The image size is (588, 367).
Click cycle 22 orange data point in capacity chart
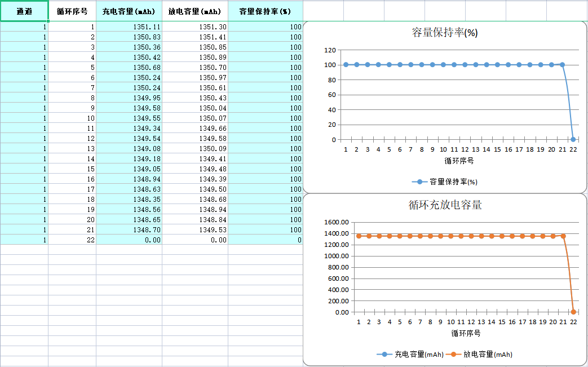tap(573, 312)
